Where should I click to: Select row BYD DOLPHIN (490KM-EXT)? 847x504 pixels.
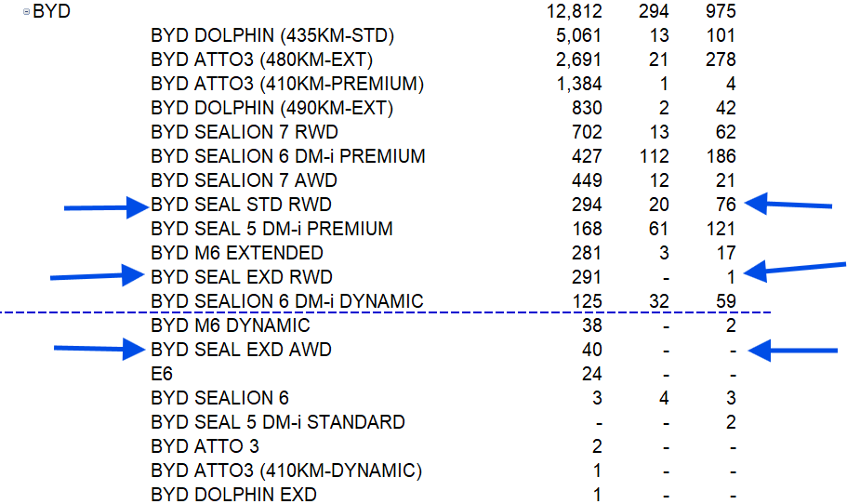pyautogui.click(x=272, y=108)
